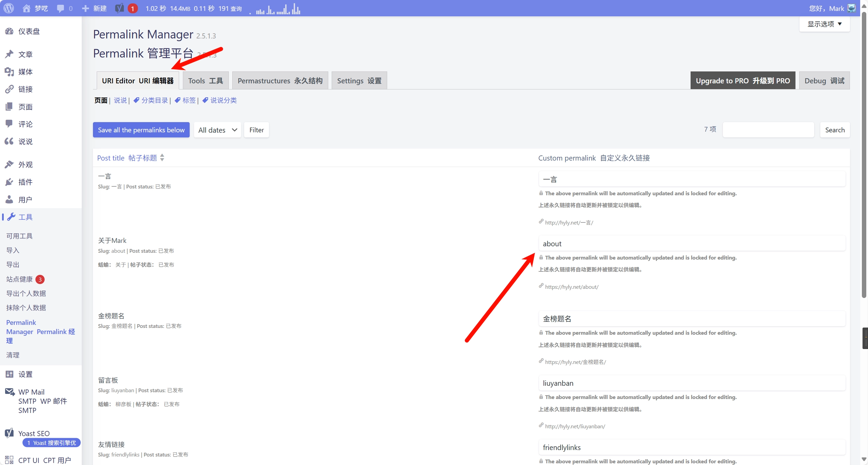This screenshot has height=465, width=868.
Task: Open Tools wrench icon
Action: point(11,217)
